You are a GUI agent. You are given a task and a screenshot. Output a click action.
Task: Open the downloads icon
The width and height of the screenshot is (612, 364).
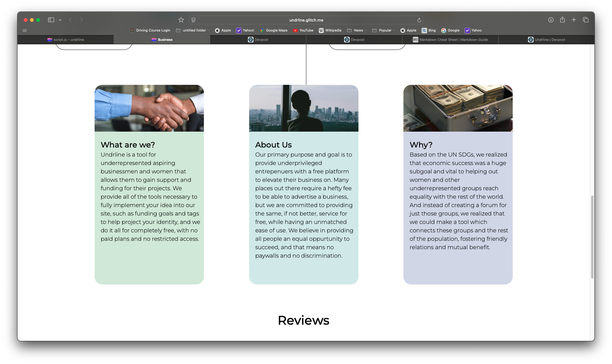coord(551,20)
